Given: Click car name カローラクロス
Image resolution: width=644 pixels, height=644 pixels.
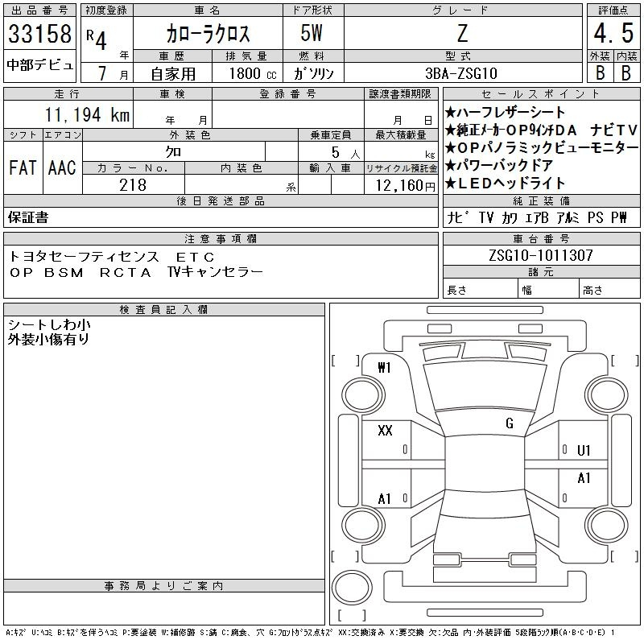Looking at the screenshot, I should (208, 34).
